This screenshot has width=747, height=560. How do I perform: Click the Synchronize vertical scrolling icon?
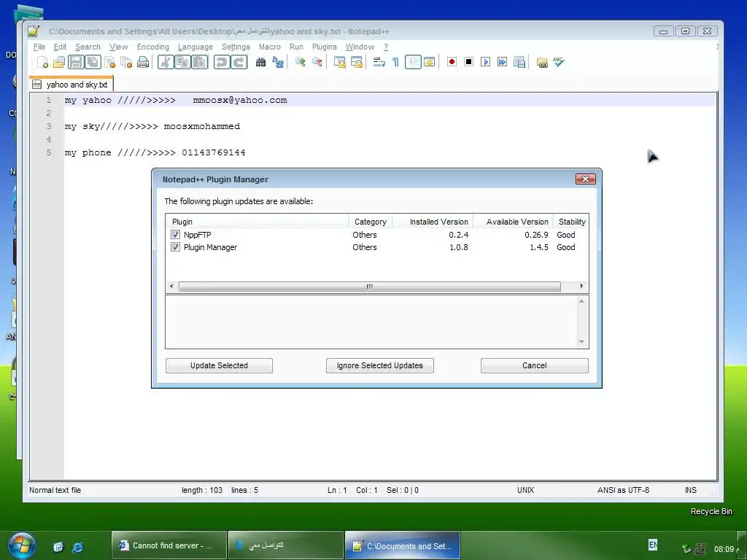[340, 63]
